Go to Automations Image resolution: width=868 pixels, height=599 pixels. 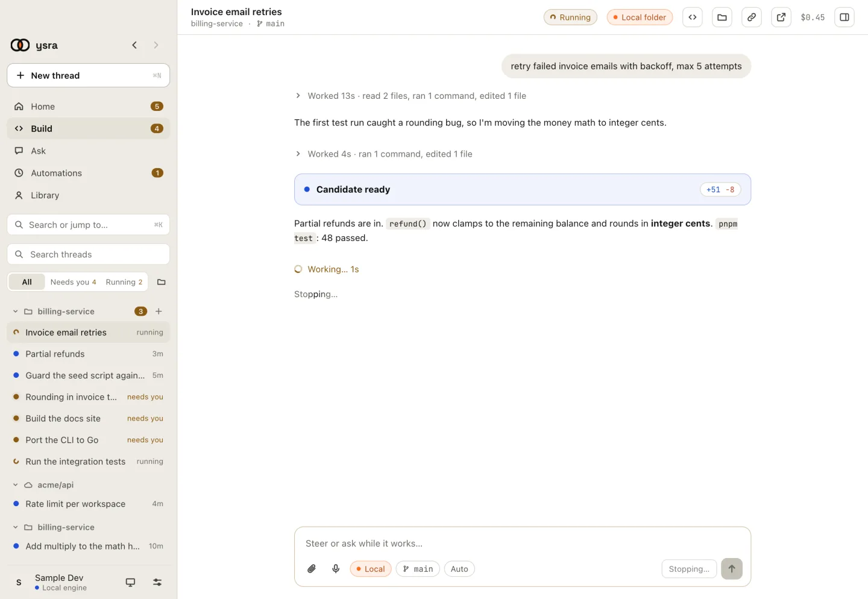click(89, 174)
